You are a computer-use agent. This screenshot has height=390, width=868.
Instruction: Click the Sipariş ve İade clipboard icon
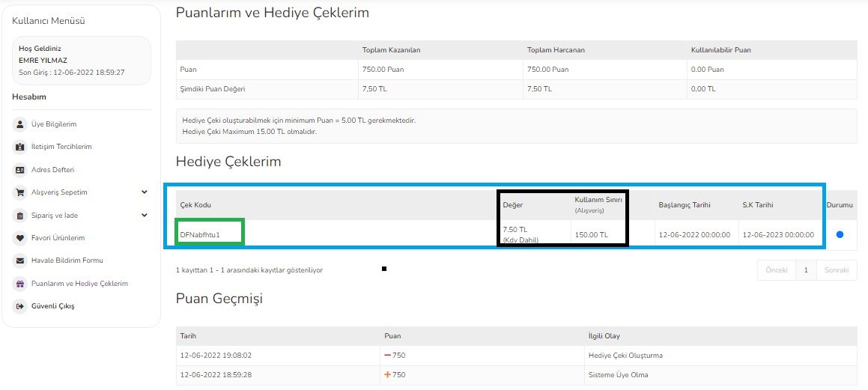(20, 215)
